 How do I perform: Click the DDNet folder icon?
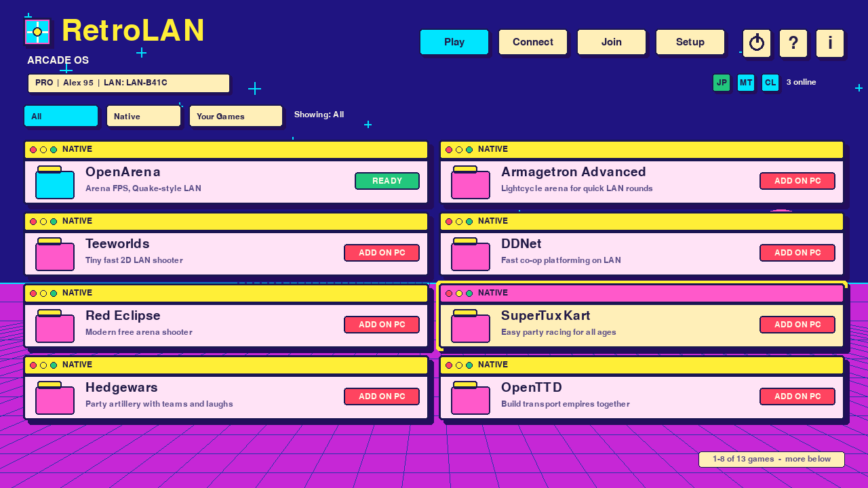[471, 254]
